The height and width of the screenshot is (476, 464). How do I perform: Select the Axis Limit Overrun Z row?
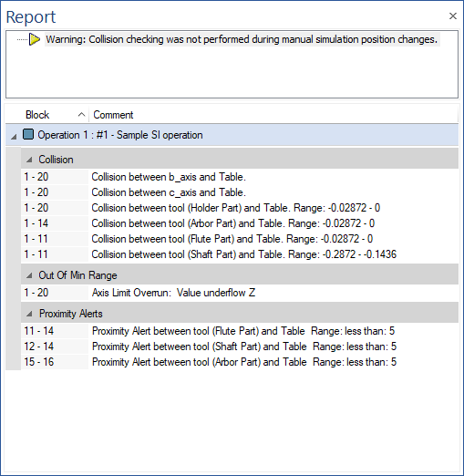coord(240,293)
